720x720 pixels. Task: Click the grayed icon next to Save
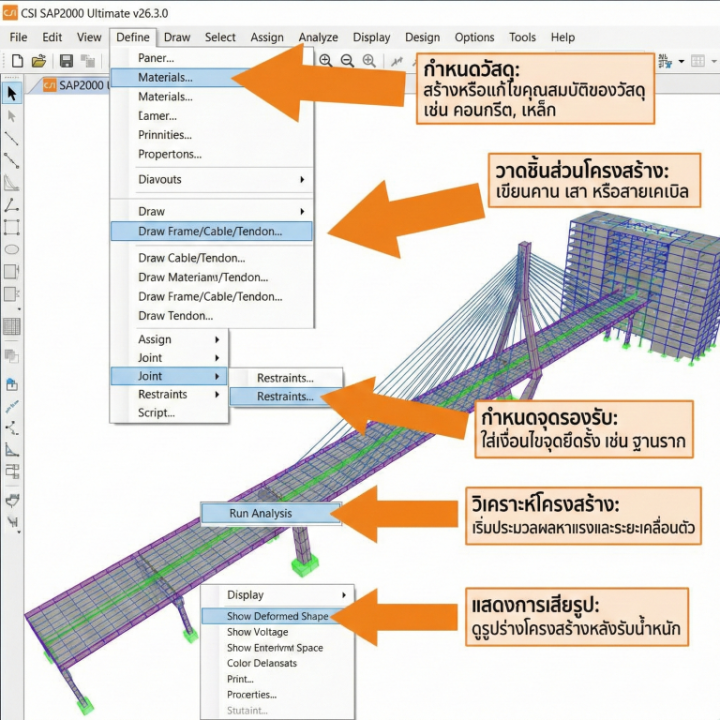[87, 61]
